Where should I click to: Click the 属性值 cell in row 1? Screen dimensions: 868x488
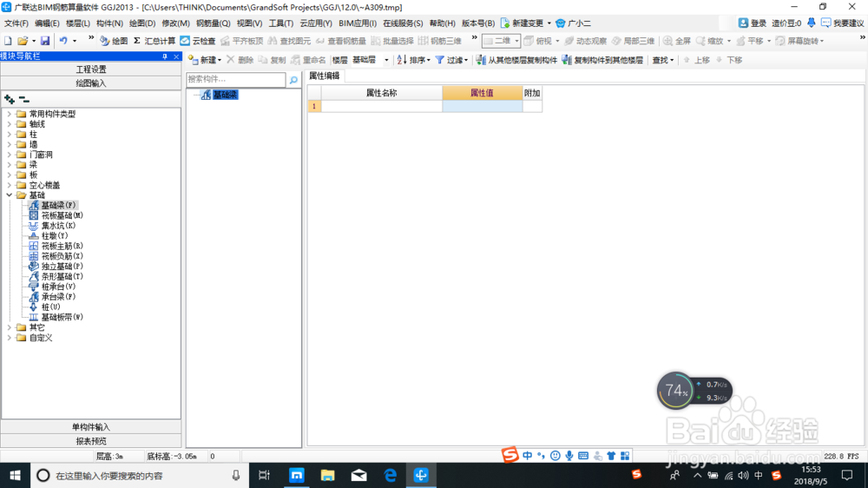pyautogui.click(x=482, y=106)
